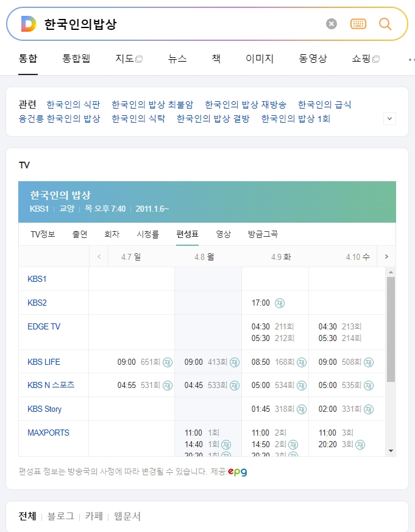
Task: Select the 카페 filter
Action: (94, 516)
